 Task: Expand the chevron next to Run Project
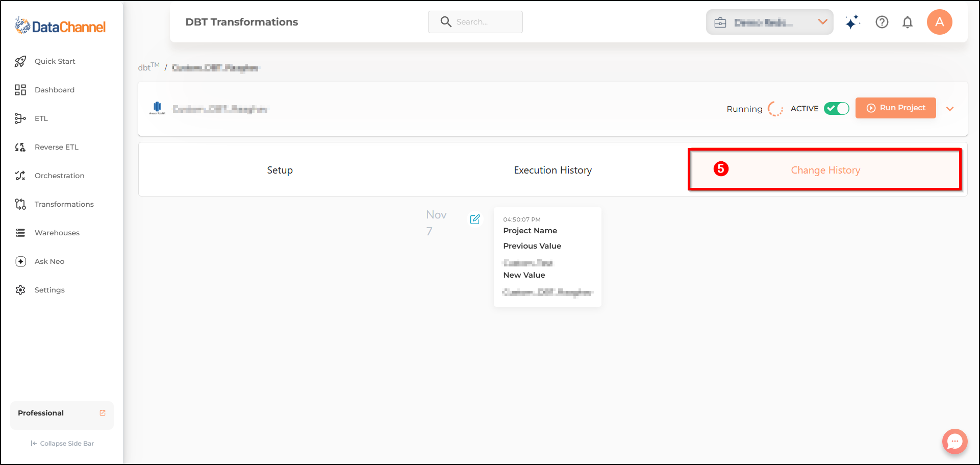(x=950, y=109)
